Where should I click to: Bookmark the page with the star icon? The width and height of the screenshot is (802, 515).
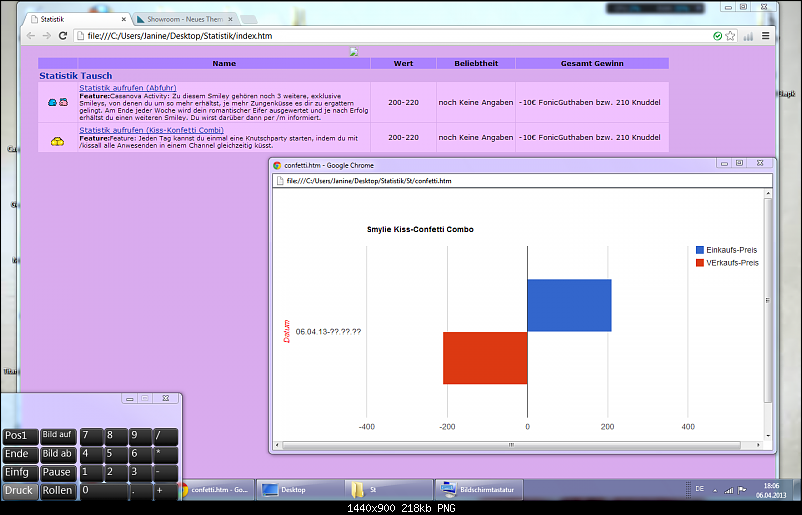coord(730,36)
